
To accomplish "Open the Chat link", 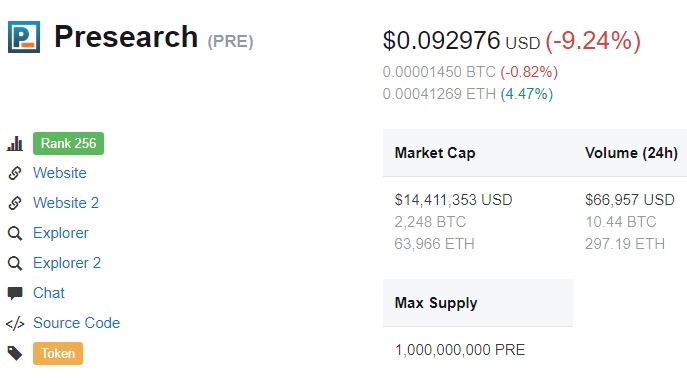I will (x=49, y=293).
